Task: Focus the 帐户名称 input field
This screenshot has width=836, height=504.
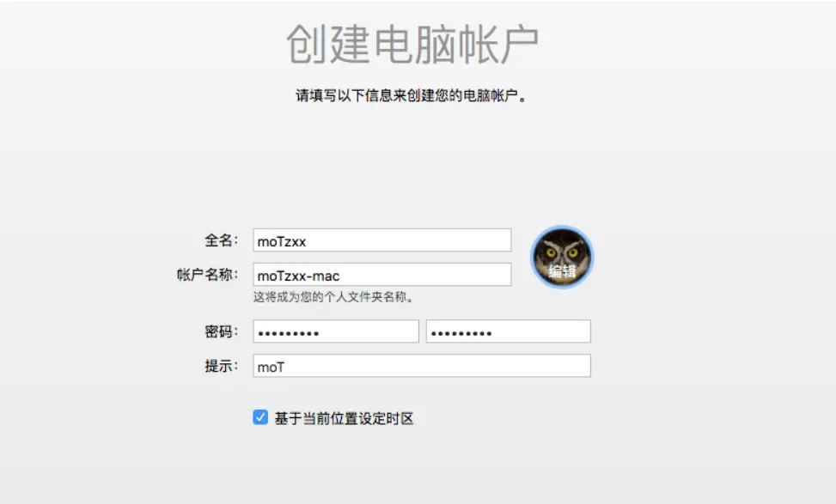Action: click(382, 275)
